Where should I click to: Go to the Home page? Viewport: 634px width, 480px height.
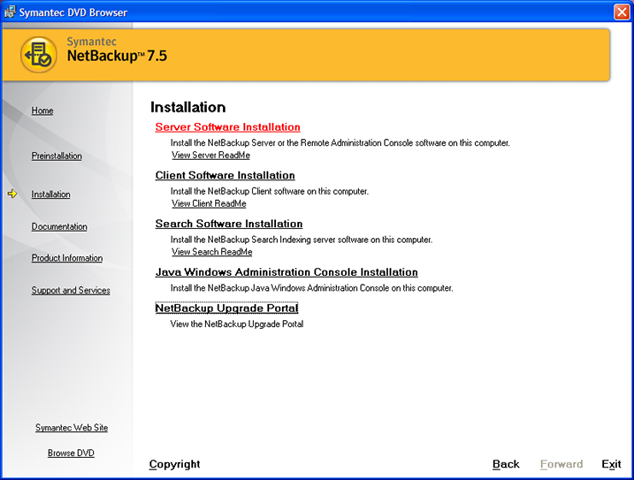coord(42,110)
